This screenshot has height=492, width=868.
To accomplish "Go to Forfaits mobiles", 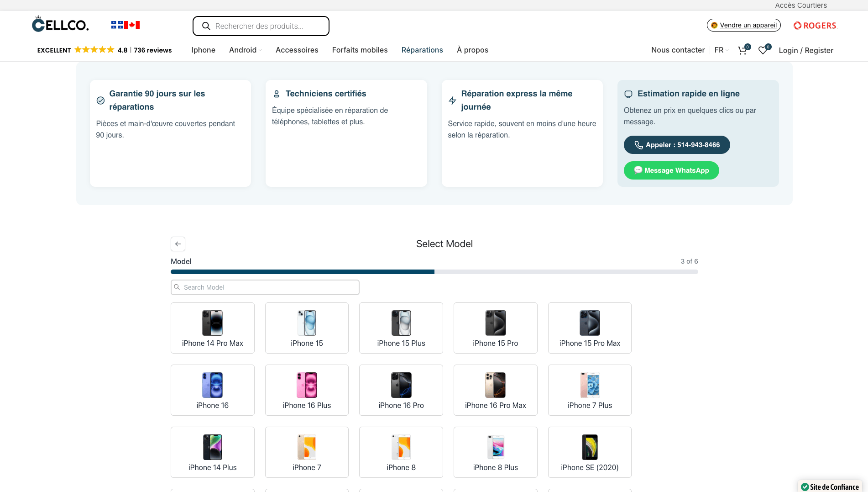I will (x=360, y=50).
